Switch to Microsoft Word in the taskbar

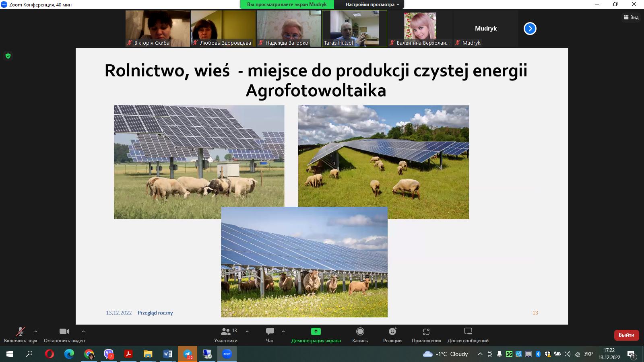pyautogui.click(x=168, y=354)
